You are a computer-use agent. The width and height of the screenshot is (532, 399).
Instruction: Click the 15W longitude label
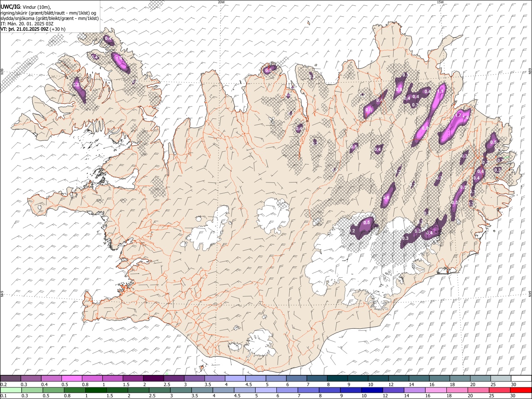[440, 2]
